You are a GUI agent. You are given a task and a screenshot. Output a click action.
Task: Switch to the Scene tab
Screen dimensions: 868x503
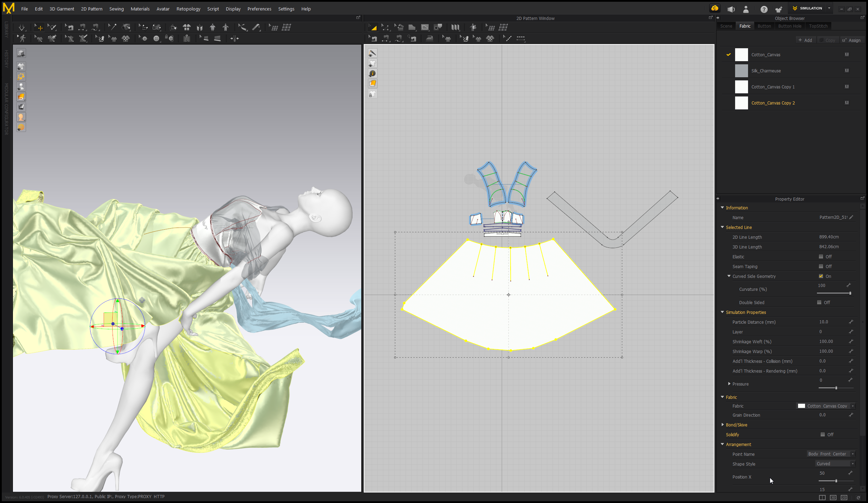tap(726, 26)
